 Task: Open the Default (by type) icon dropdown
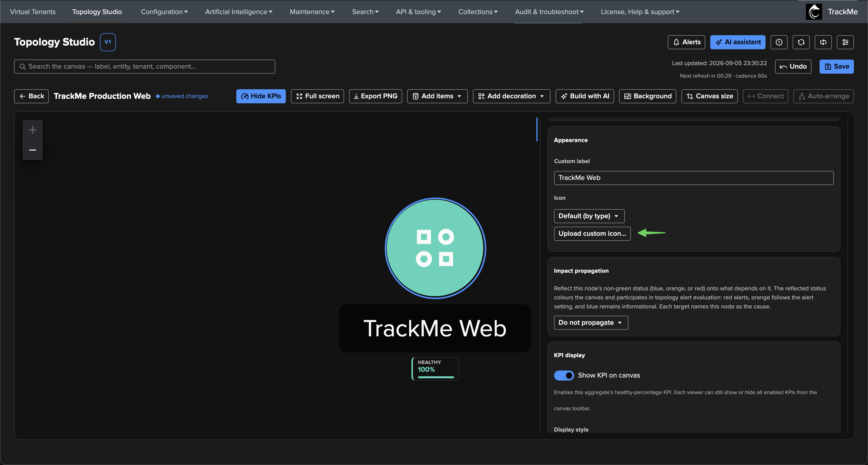[589, 216]
